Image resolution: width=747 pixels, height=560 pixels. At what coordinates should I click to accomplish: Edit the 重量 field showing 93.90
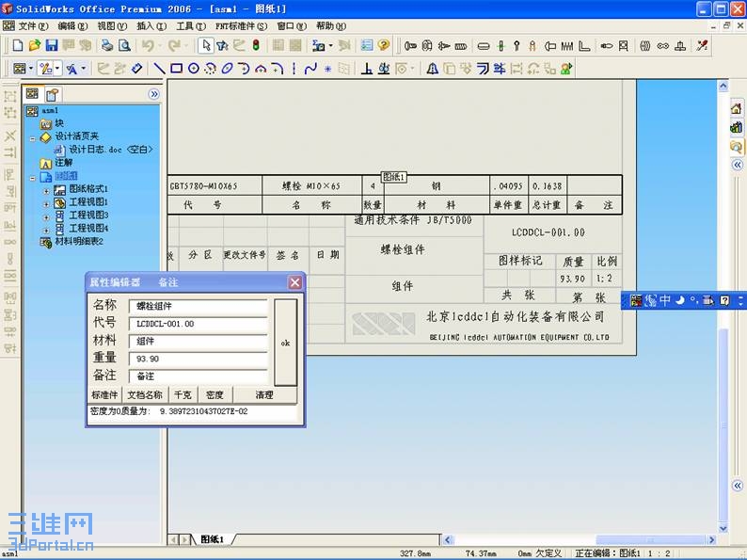pyautogui.click(x=199, y=359)
